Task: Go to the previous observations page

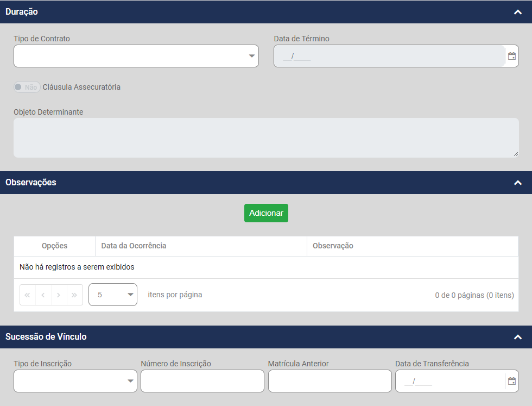Action: 43,295
